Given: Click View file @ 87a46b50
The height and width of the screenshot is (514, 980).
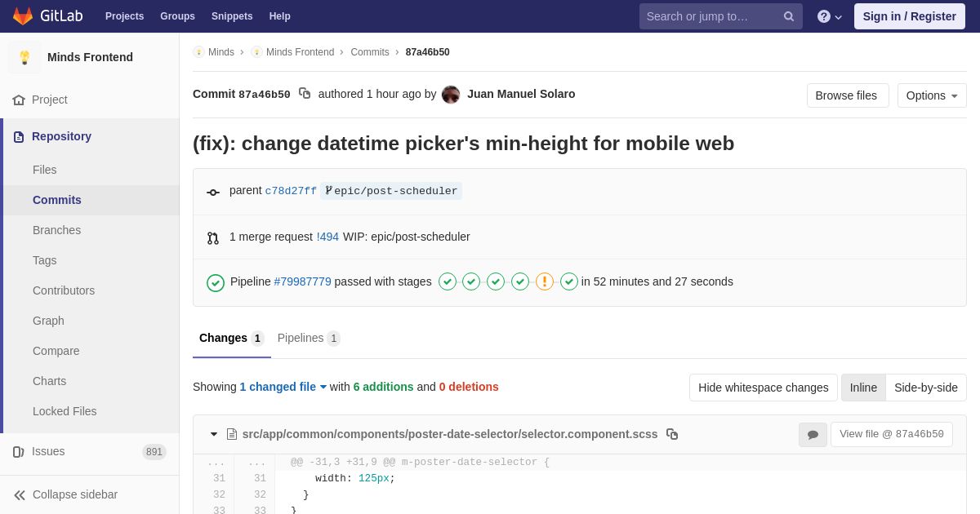Looking at the screenshot, I should pyautogui.click(x=892, y=434).
